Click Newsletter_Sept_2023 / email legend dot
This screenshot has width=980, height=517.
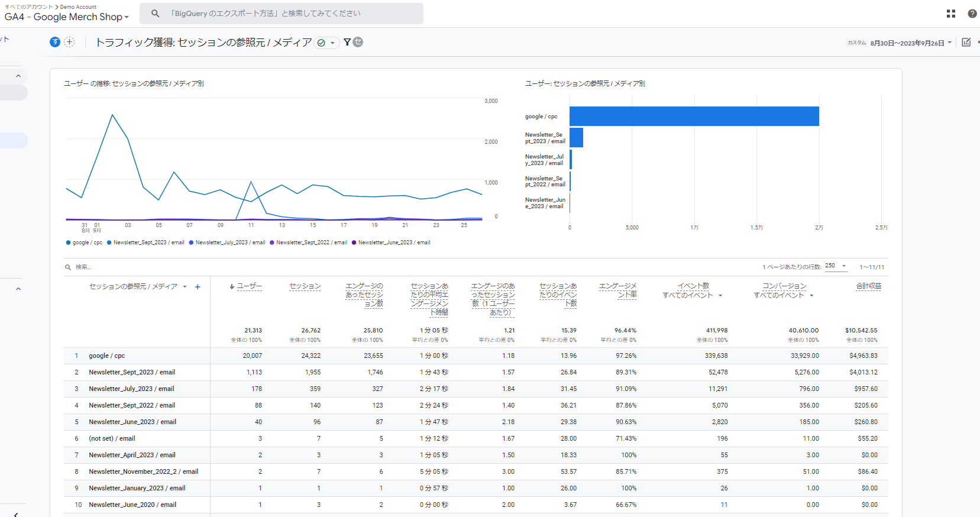(x=109, y=243)
